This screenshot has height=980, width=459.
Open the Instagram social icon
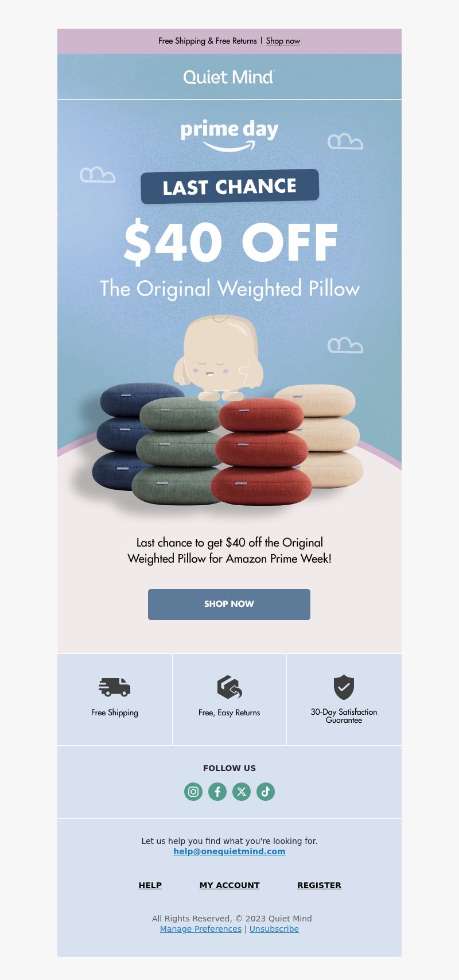[x=193, y=792]
